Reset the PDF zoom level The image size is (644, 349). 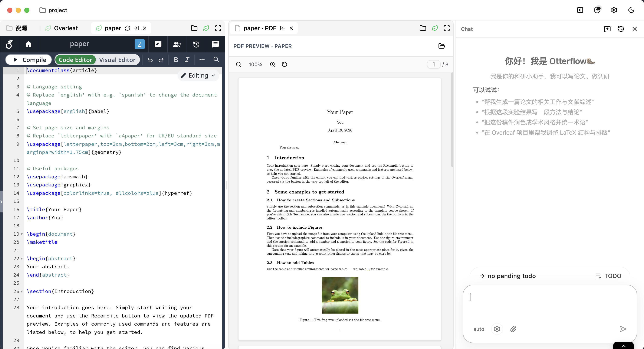pyautogui.click(x=285, y=65)
